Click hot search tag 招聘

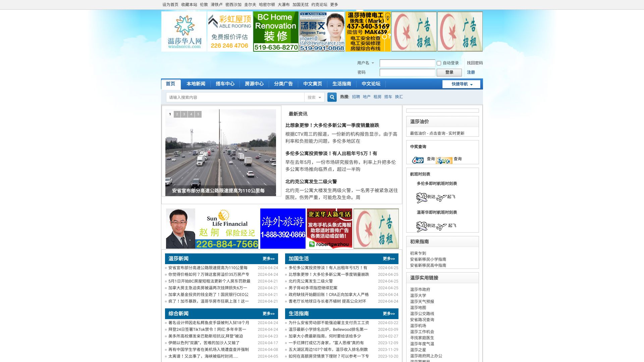(x=356, y=97)
